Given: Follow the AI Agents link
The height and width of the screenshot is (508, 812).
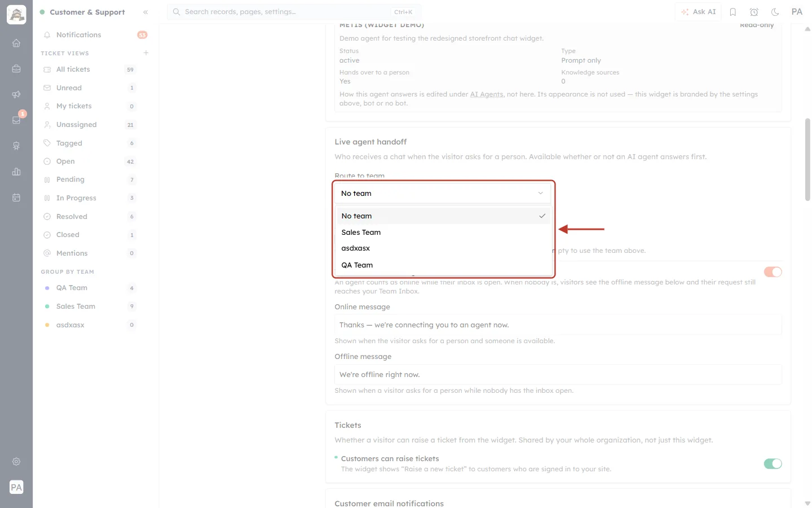Looking at the screenshot, I should (487, 94).
